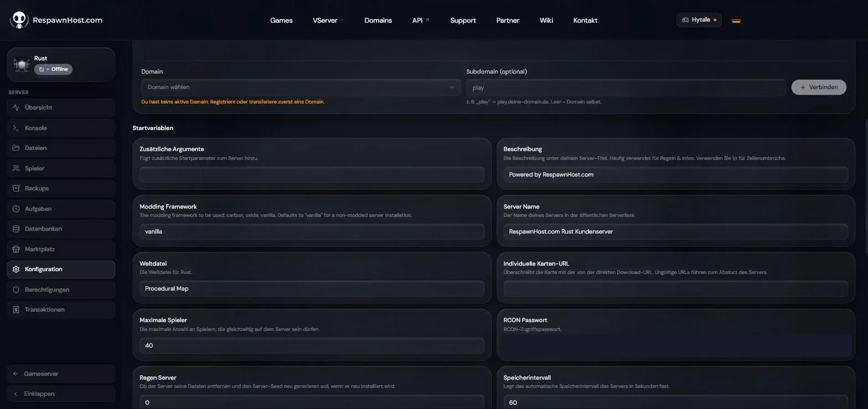Open the Backups sidebar link
The width and height of the screenshot is (868, 409).
[61, 188]
